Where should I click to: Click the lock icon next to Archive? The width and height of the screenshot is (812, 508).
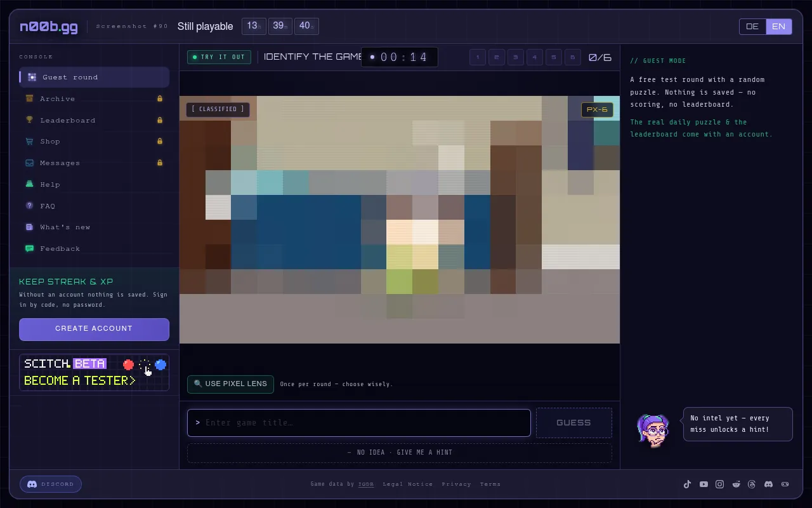160,98
